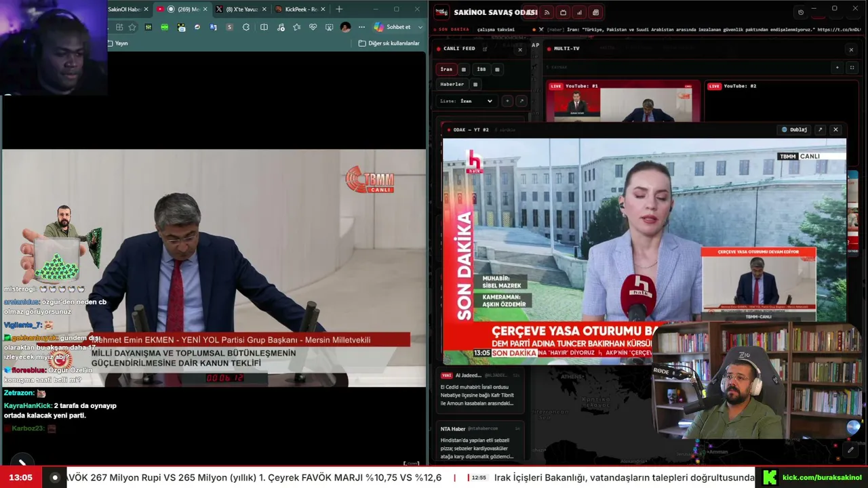Select the Haberler feed tab

pos(452,85)
